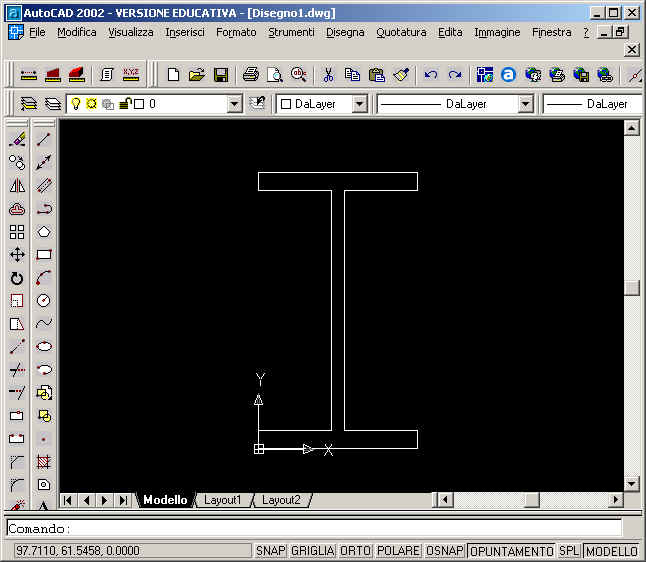Click the Array tool

click(17, 232)
